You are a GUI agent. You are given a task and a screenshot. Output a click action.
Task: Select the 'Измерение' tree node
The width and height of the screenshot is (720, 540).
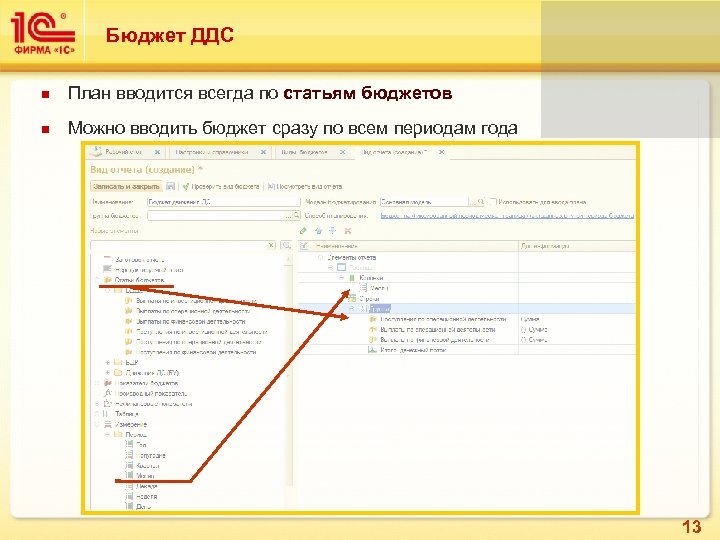[x=131, y=424]
